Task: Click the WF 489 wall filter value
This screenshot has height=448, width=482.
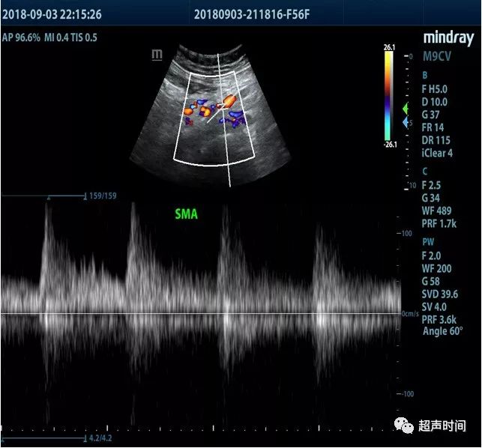Action: (x=437, y=211)
